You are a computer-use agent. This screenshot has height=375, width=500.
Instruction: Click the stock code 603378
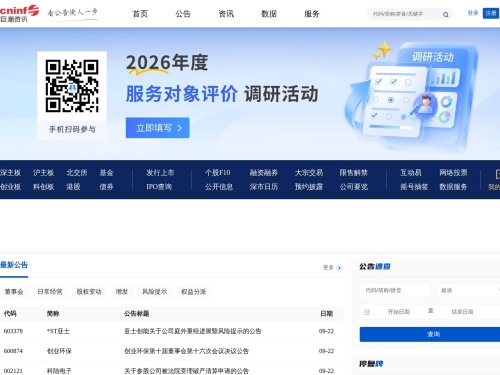[13, 331]
